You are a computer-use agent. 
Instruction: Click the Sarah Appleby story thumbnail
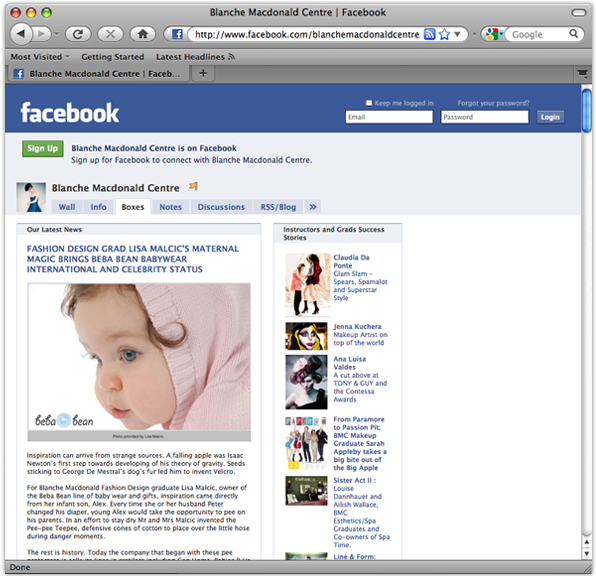pos(306,443)
